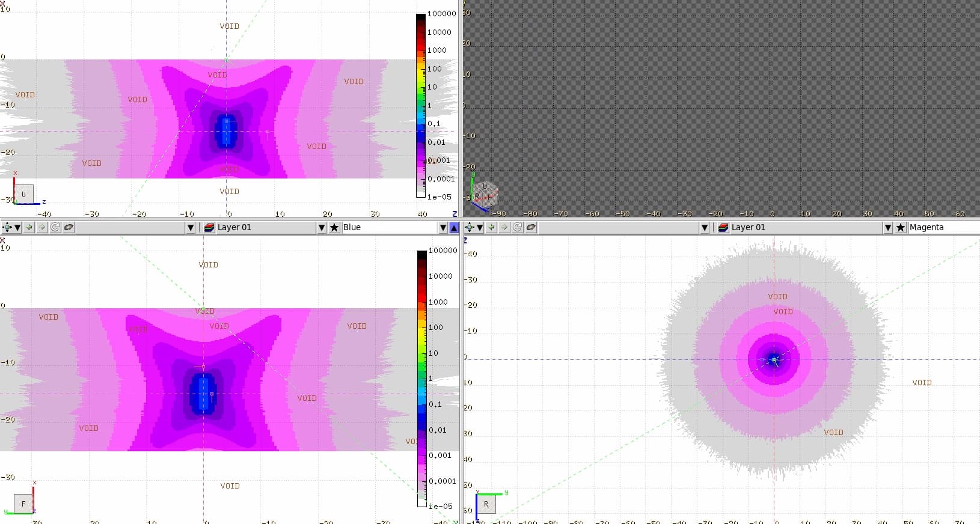Open the Blue viewport name dropdown

(443, 228)
